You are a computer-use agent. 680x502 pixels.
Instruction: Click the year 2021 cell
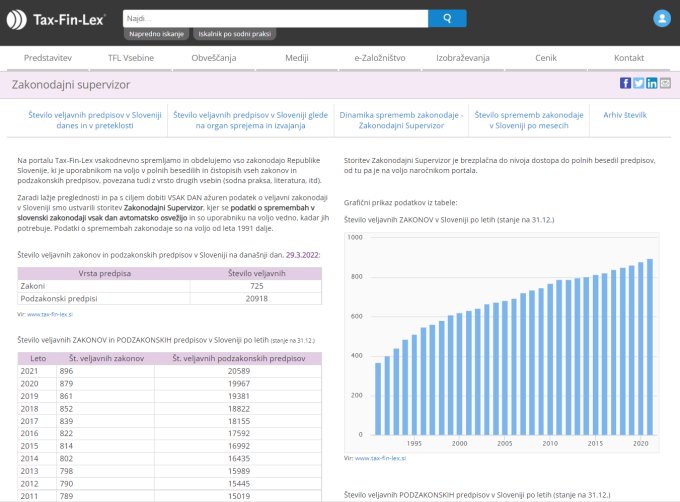(29, 371)
